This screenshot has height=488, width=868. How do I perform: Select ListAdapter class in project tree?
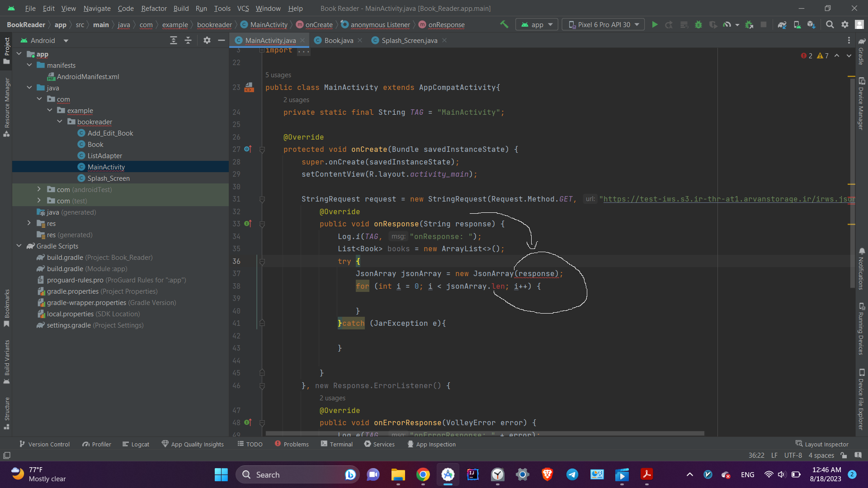pos(104,155)
